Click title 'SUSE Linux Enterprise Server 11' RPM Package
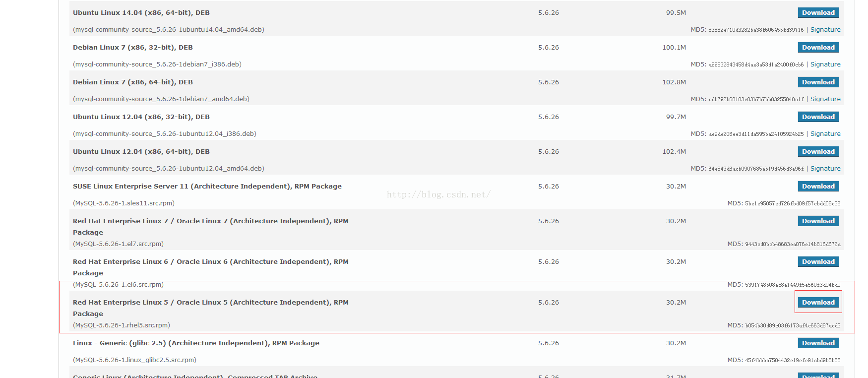The width and height of the screenshot is (868, 378). point(207,187)
